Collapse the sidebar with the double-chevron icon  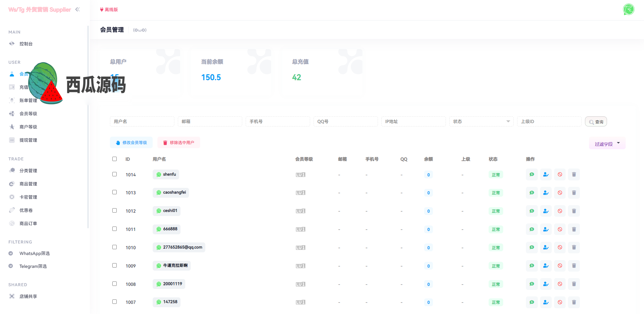(78, 9)
